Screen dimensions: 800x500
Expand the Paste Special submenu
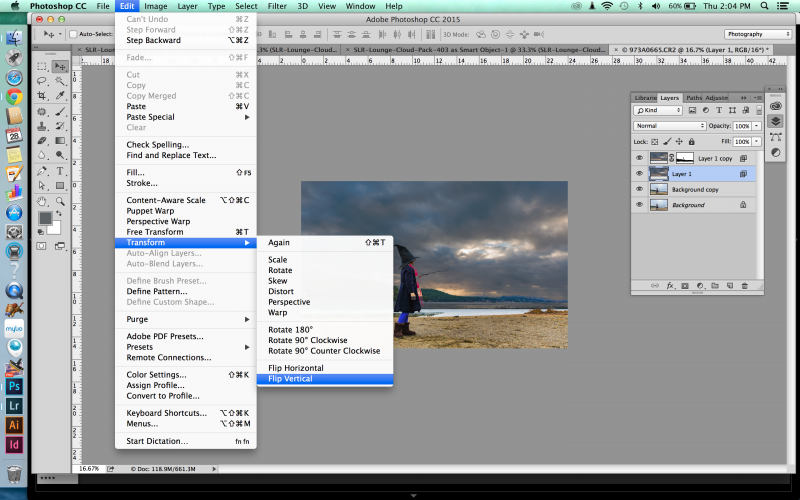(x=186, y=117)
